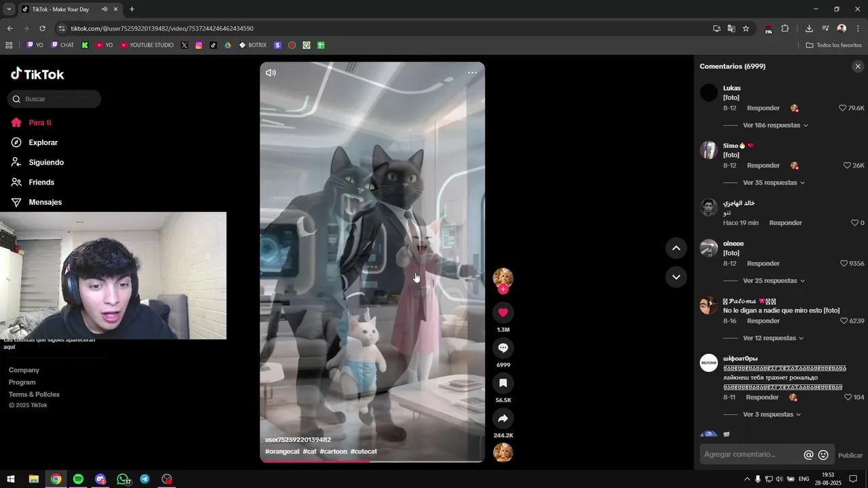
Task: Expand Ver 12 respuestas under Paloma
Action: pyautogui.click(x=773, y=338)
